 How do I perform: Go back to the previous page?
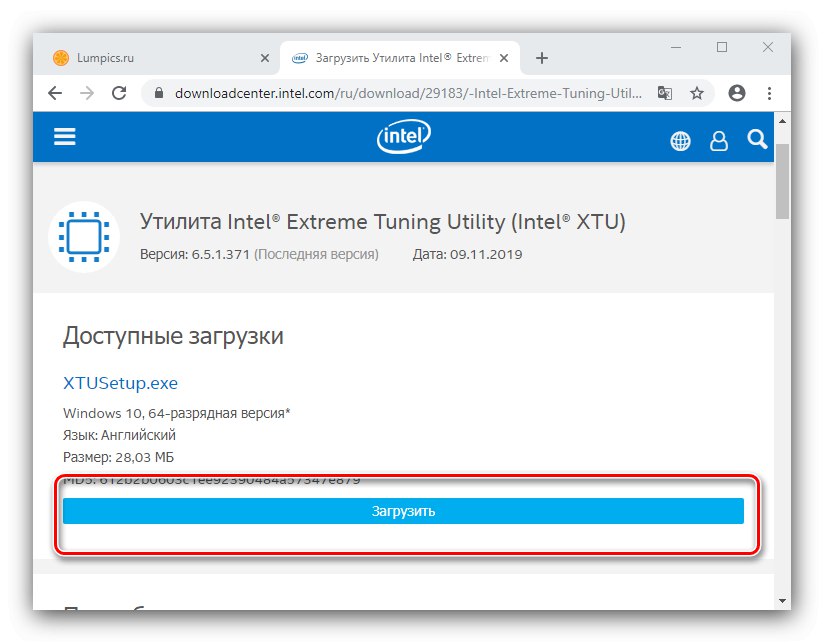coord(55,93)
